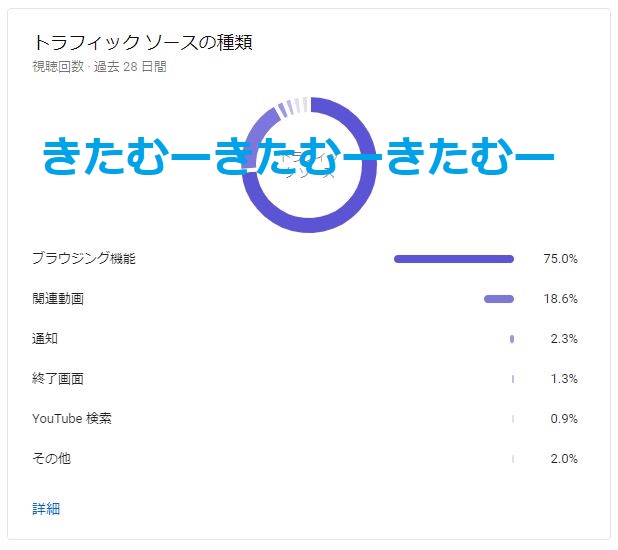This screenshot has width=618, height=550.
Task: Click the 通知 small percentage bar
Action: coord(511,339)
